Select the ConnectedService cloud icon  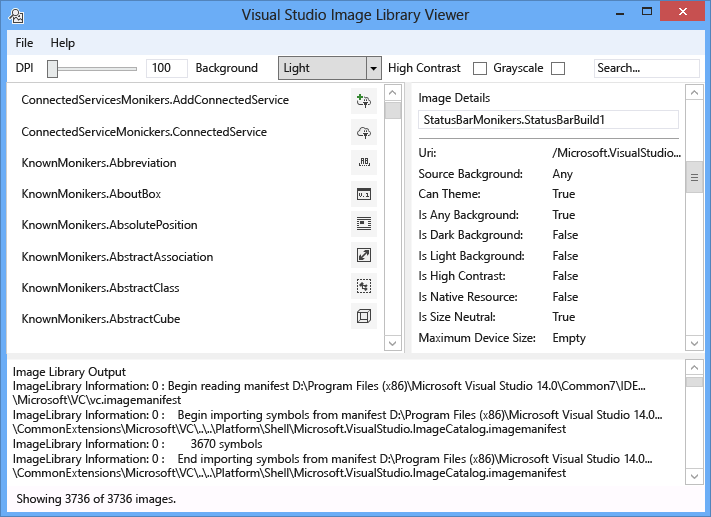pos(364,132)
